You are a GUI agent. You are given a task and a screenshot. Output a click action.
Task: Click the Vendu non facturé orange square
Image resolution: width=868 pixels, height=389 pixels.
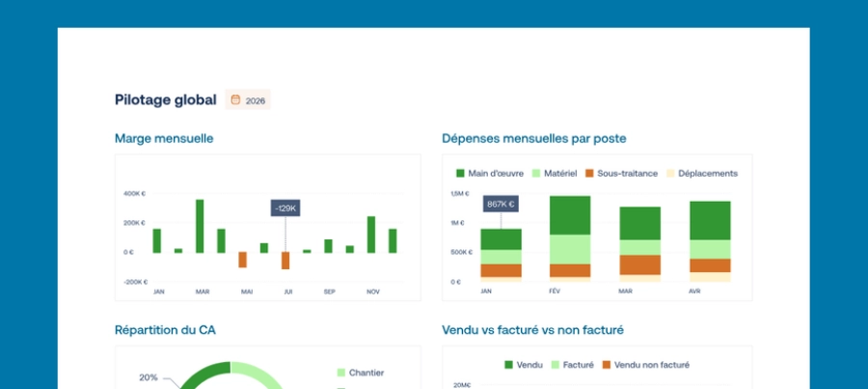(607, 365)
